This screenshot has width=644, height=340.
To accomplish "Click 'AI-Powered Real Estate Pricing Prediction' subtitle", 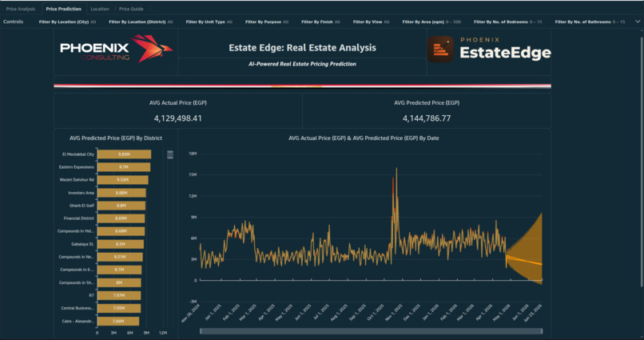I will click(x=302, y=64).
